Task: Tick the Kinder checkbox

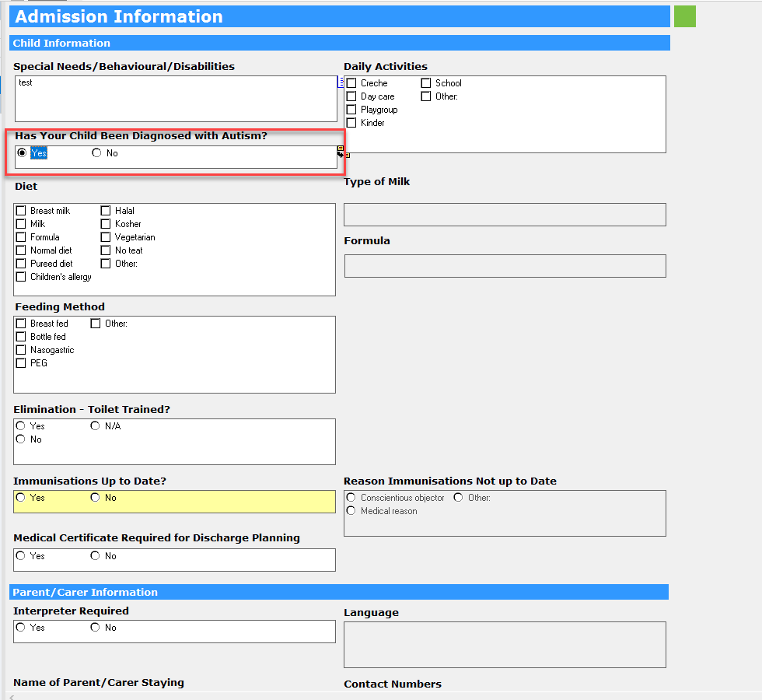Action: click(x=351, y=123)
